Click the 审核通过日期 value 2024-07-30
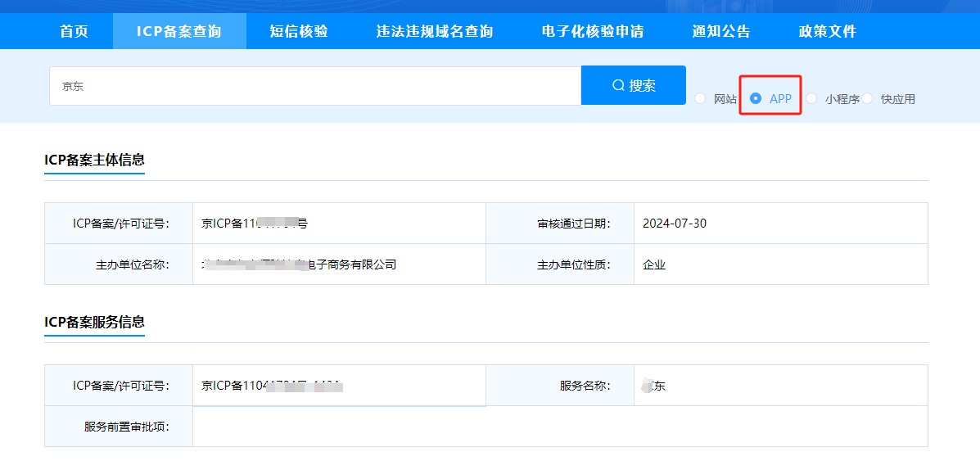Viewport: 980px width, 461px height. pyautogui.click(x=675, y=224)
